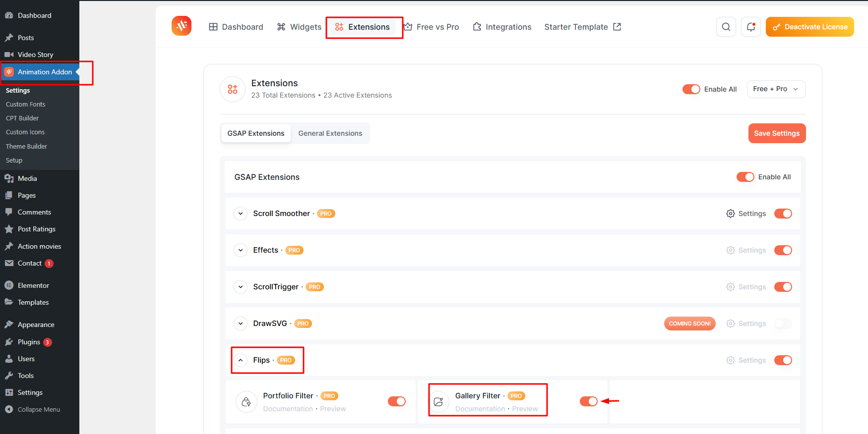Click the Scroll Smoother settings gear
Viewport: 868px width, 434px height.
[731, 214]
